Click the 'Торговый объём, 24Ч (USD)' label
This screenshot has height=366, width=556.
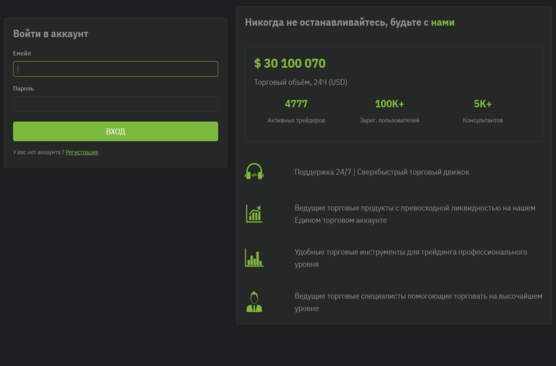[x=301, y=82]
